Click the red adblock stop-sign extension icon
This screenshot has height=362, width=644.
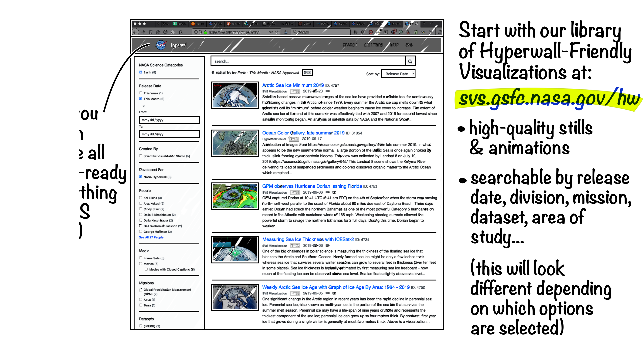[x=370, y=32]
